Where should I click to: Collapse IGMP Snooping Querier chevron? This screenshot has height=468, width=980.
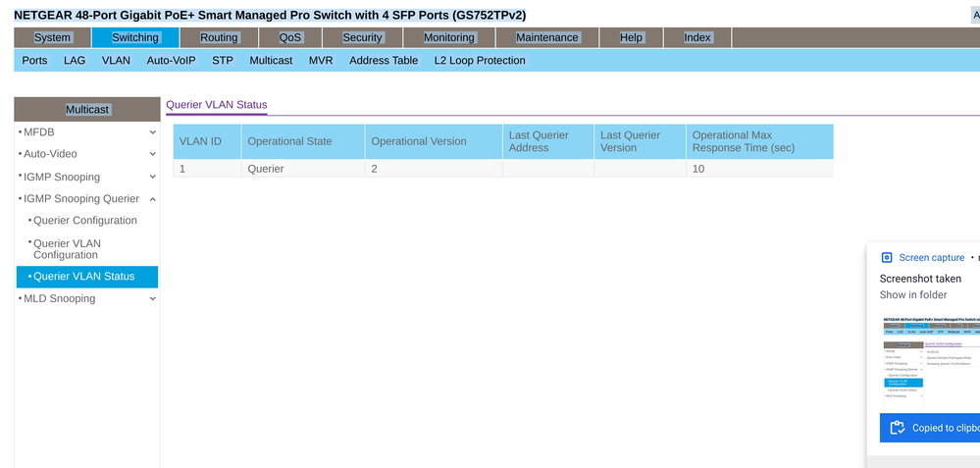pos(152,199)
